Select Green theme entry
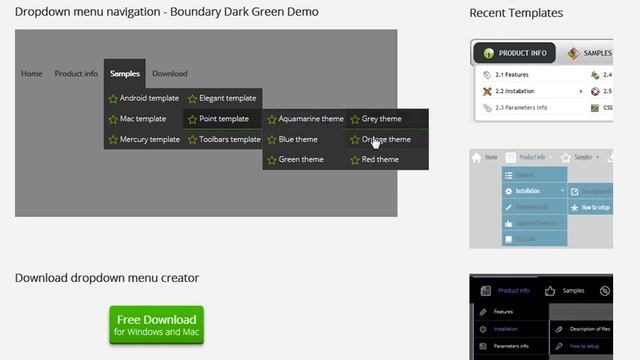Image resolution: width=640 pixels, height=360 pixels. pos(304,160)
